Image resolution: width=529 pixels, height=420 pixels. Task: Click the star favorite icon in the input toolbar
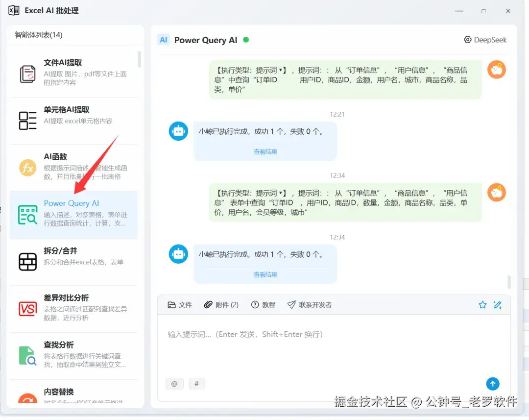(x=482, y=304)
